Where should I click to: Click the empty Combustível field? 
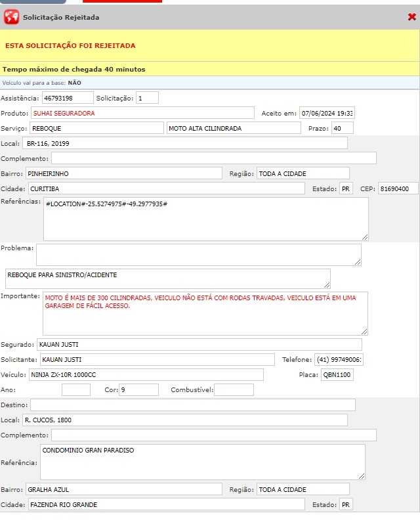tap(234, 390)
